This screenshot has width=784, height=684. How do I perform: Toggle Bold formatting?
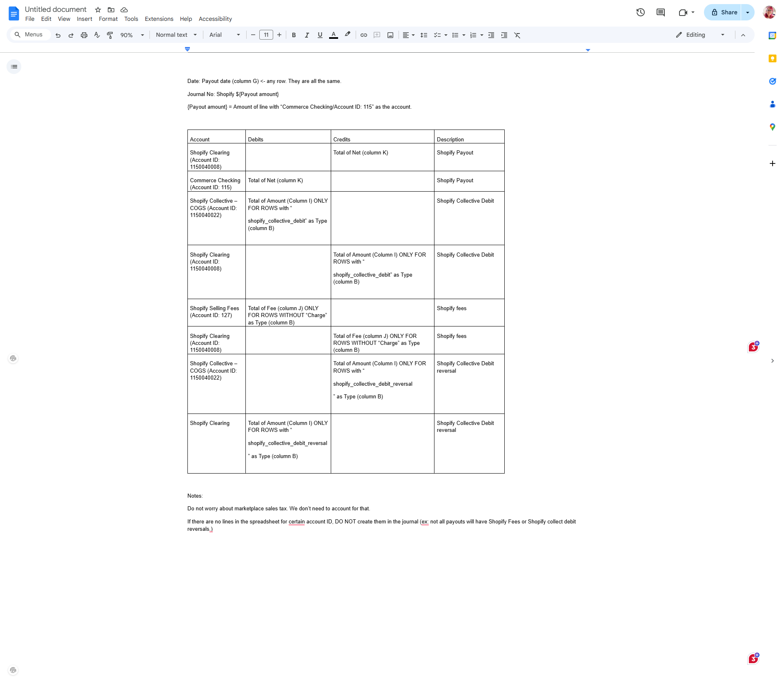click(294, 35)
